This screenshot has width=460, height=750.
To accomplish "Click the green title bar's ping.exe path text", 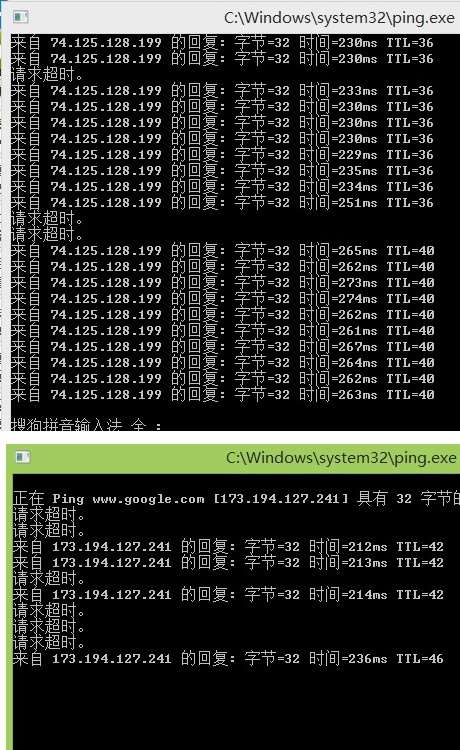I will point(341,458).
